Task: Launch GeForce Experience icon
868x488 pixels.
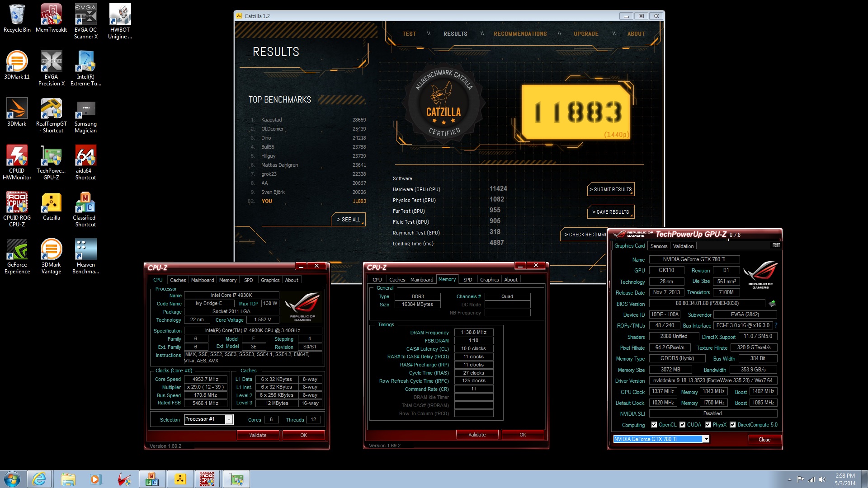Action: 17,257
